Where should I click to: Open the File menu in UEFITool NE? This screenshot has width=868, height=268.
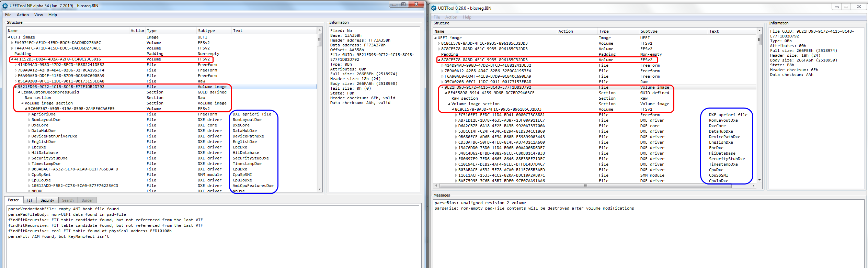8,15
